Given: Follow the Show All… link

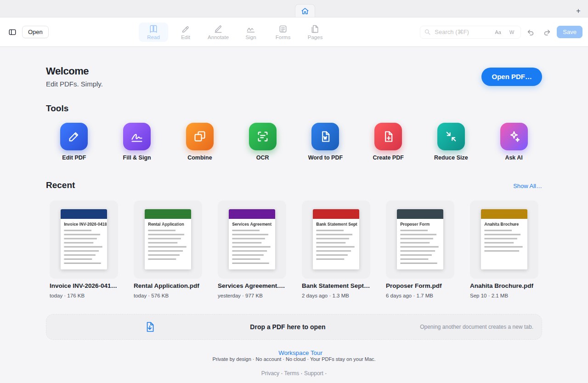Looking at the screenshot, I should [x=527, y=186].
